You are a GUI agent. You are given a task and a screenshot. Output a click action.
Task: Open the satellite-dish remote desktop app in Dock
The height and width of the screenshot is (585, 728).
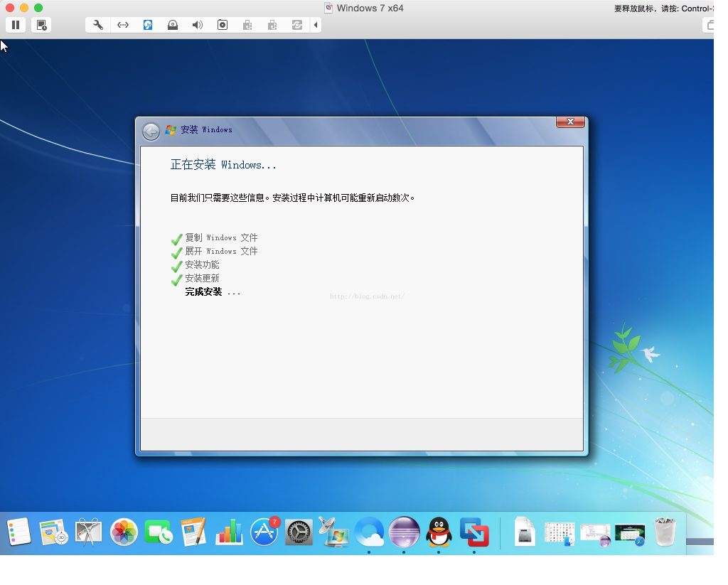pyautogui.click(x=333, y=532)
